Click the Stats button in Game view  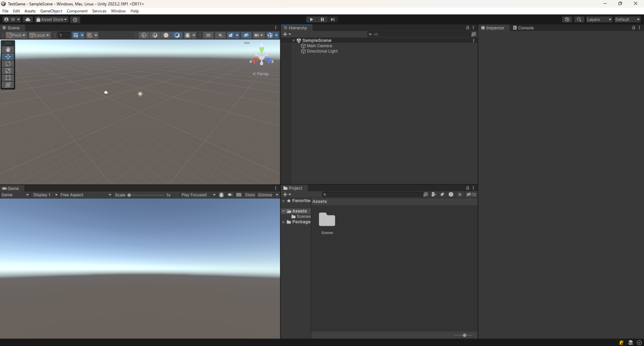tap(249, 195)
